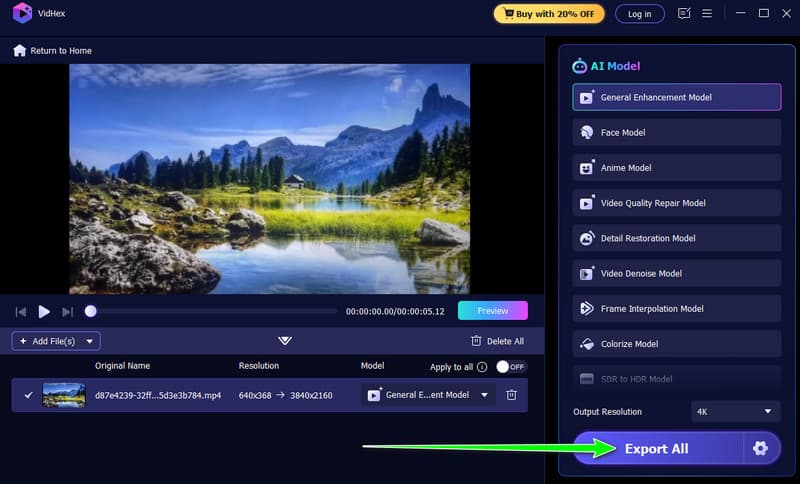Click the Apply to all info icon
The width and height of the screenshot is (800, 484).
(x=482, y=367)
